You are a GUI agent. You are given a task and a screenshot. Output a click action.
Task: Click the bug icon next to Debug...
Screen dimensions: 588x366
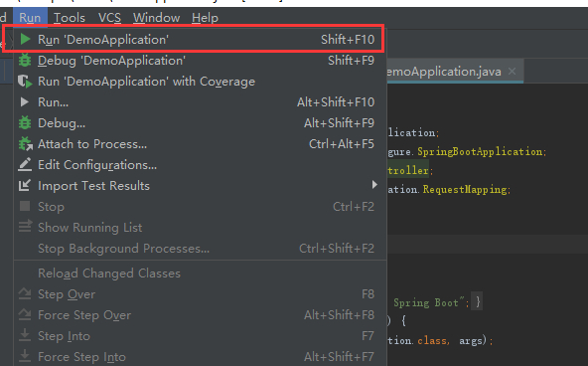point(25,122)
